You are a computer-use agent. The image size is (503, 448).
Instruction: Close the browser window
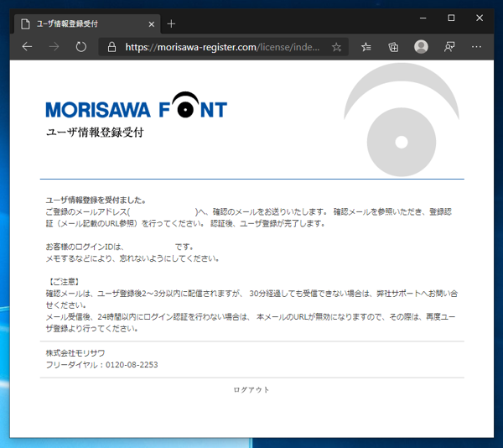click(480, 18)
